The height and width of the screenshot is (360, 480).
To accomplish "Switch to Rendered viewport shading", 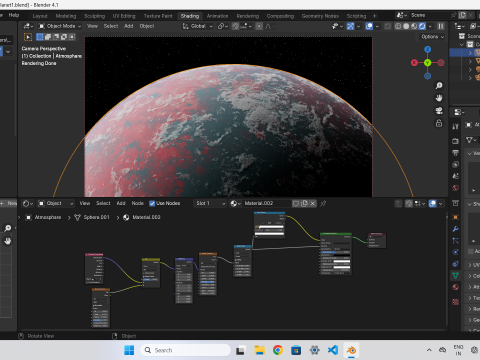I will pos(422,26).
